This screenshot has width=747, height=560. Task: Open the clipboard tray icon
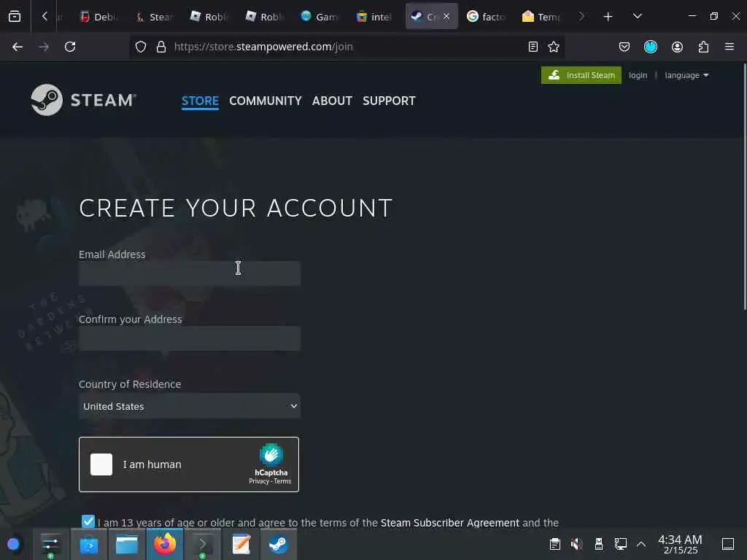(554, 544)
